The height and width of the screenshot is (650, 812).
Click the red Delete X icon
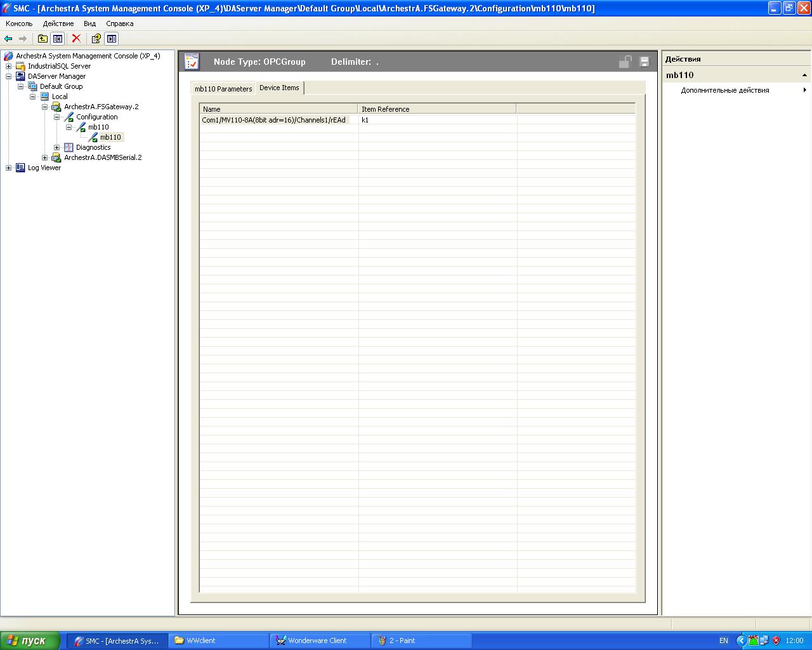point(76,39)
